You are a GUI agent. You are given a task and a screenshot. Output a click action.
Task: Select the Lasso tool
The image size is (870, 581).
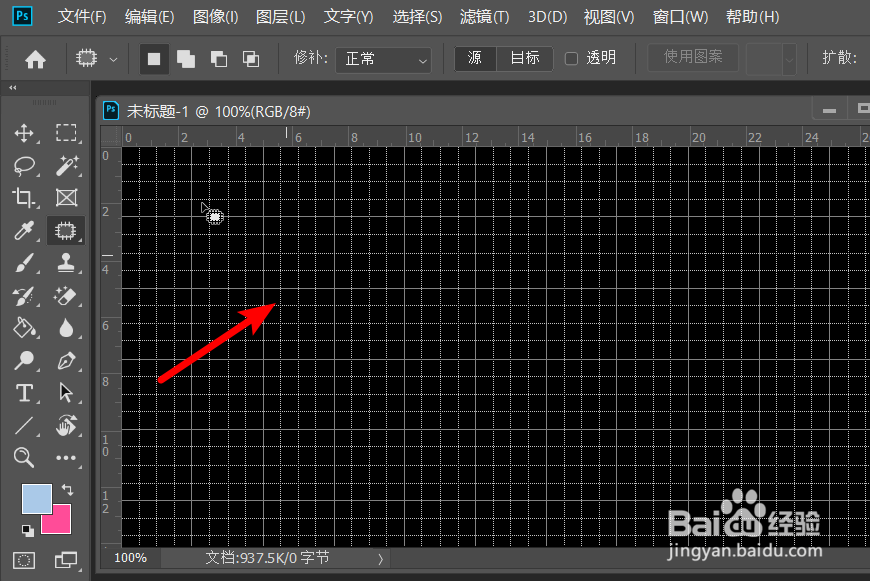point(24,165)
